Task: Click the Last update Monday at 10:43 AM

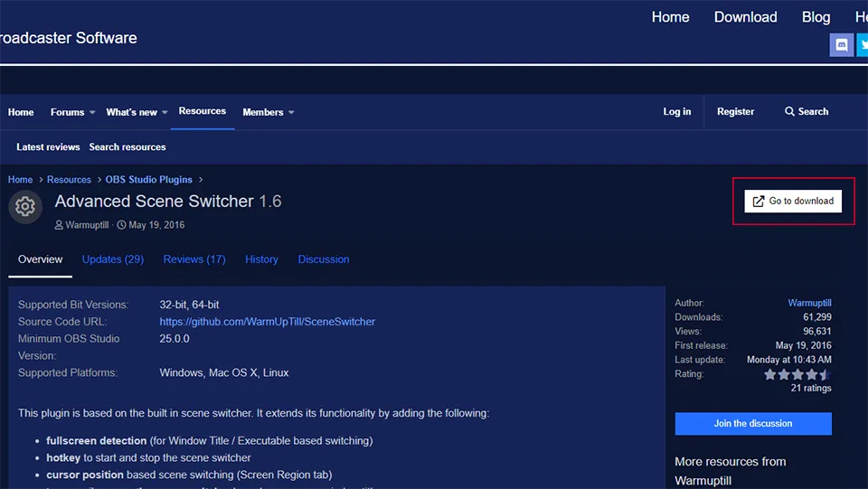Action: click(788, 360)
